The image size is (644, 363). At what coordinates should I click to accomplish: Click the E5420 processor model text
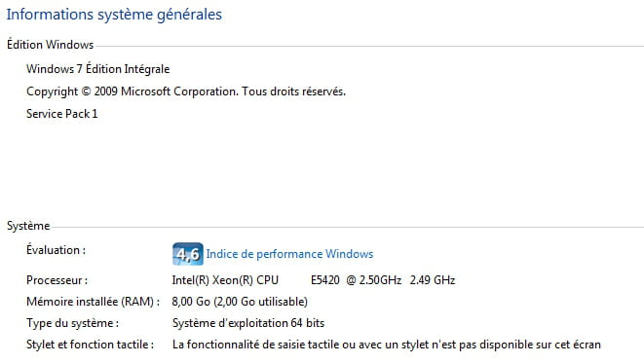coord(325,280)
